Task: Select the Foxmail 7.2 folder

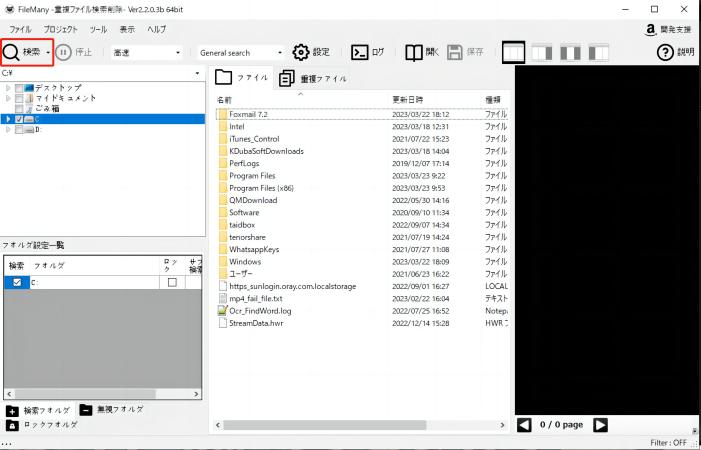Action: tap(248, 114)
